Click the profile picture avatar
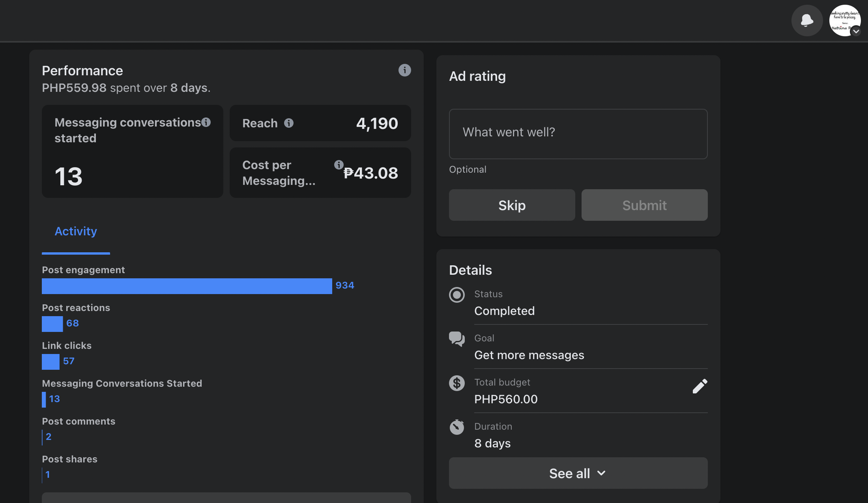 point(844,20)
